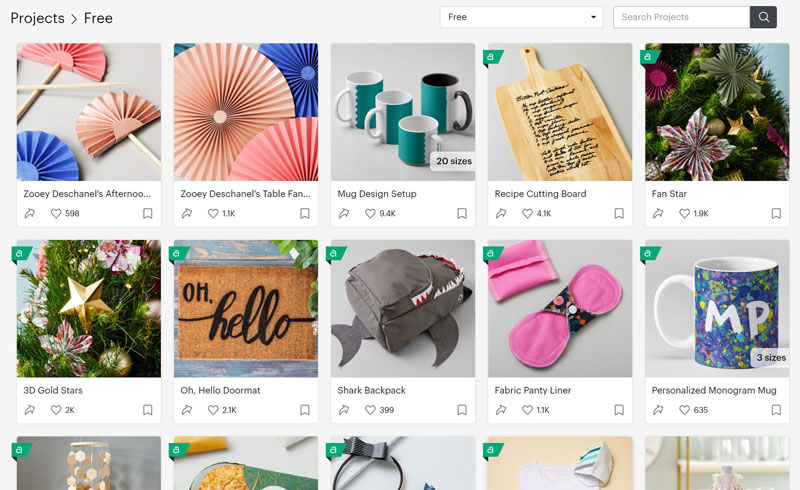Open the Shark Backpack thumbnail image
Viewport: 800px width, 490px height.
(x=403, y=308)
